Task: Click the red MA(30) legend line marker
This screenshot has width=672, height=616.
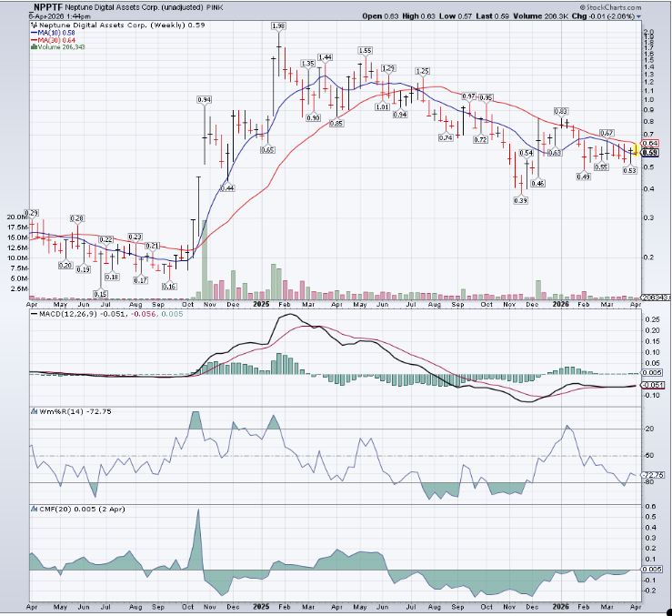Action: click(x=33, y=42)
